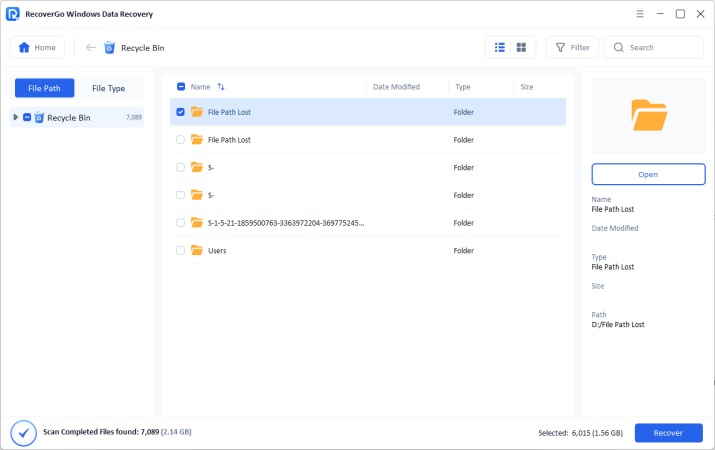Click Recycle Bin icon in the sidebar tree
The image size is (715, 450).
[39, 118]
